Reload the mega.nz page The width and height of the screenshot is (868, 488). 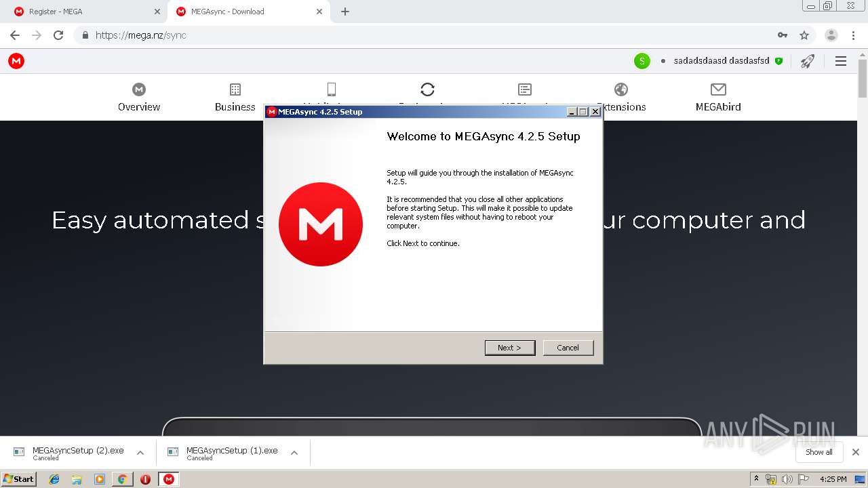58,35
